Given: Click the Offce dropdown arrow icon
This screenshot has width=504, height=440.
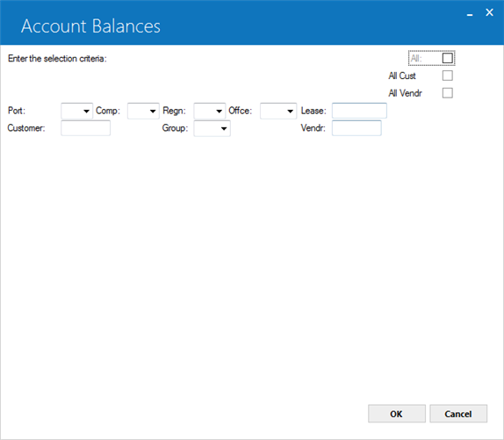Looking at the screenshot, I should (x=290, y=112).
